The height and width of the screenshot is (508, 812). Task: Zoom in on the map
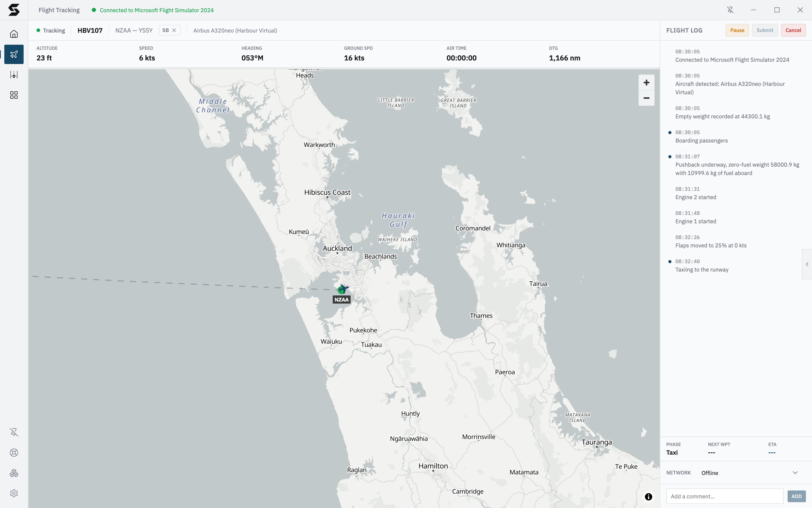coord(646,83)
